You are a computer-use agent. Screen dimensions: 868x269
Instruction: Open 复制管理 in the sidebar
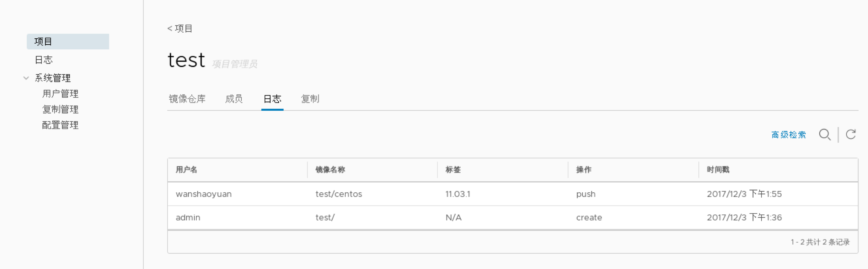point(60,109)
